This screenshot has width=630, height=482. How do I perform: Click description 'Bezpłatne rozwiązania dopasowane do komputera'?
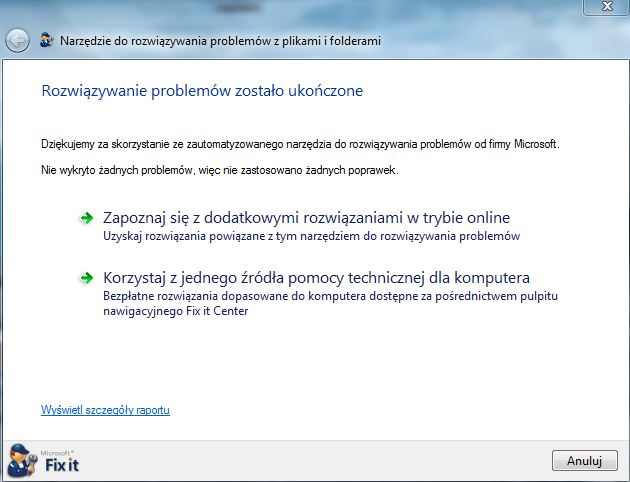point(234,296)
